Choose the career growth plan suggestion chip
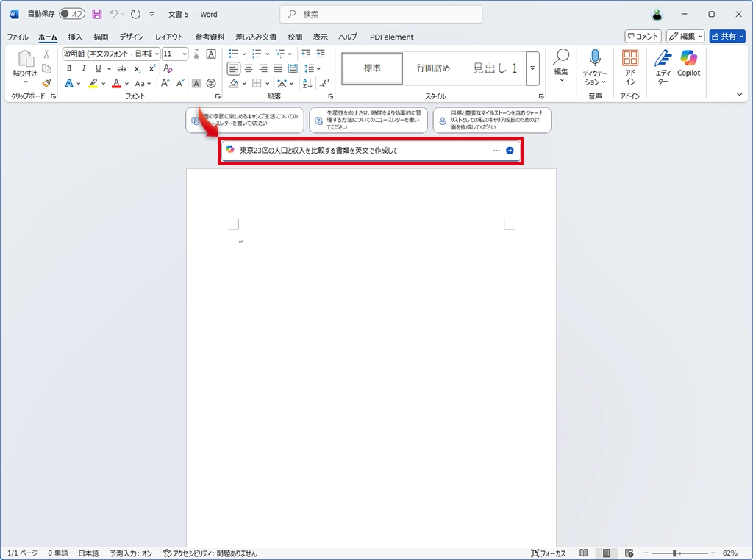 (x=492, y=120)
